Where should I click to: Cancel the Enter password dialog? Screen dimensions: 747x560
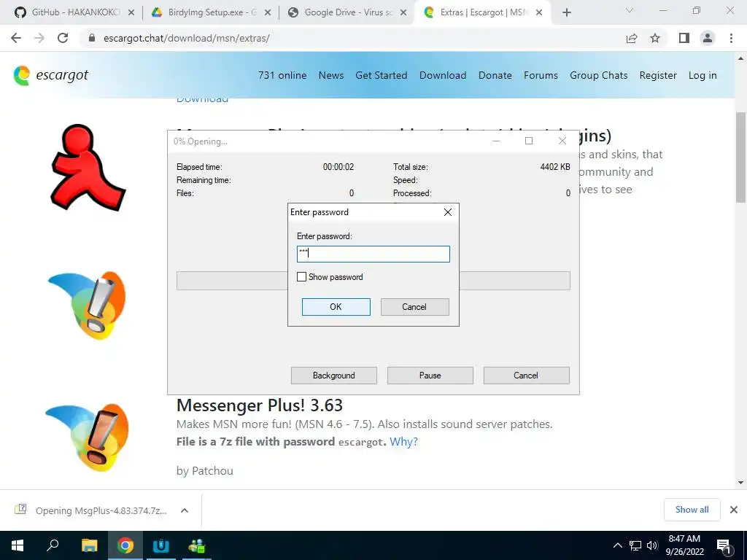point(414,307)
